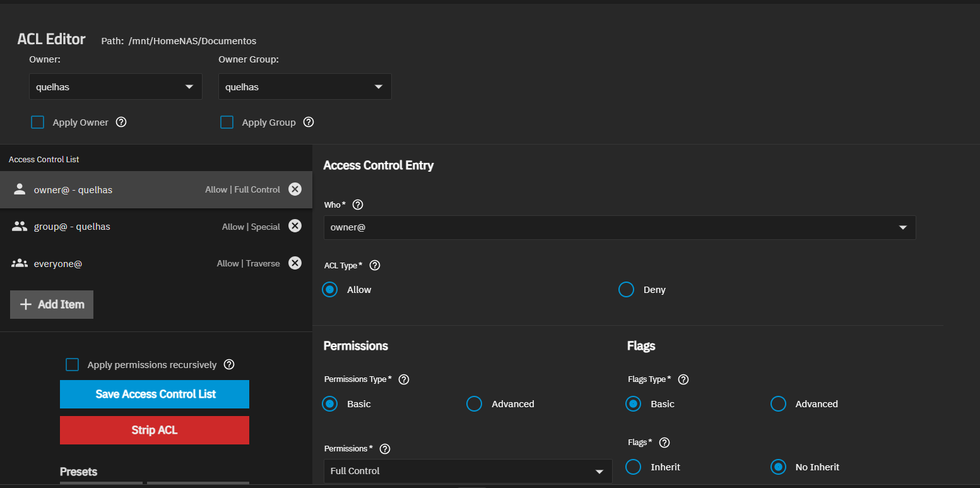Screen dimensions: 980x488
Task: Expand the Owner Group dropdown
Action: pyautogui.click(x=305, y=87)
